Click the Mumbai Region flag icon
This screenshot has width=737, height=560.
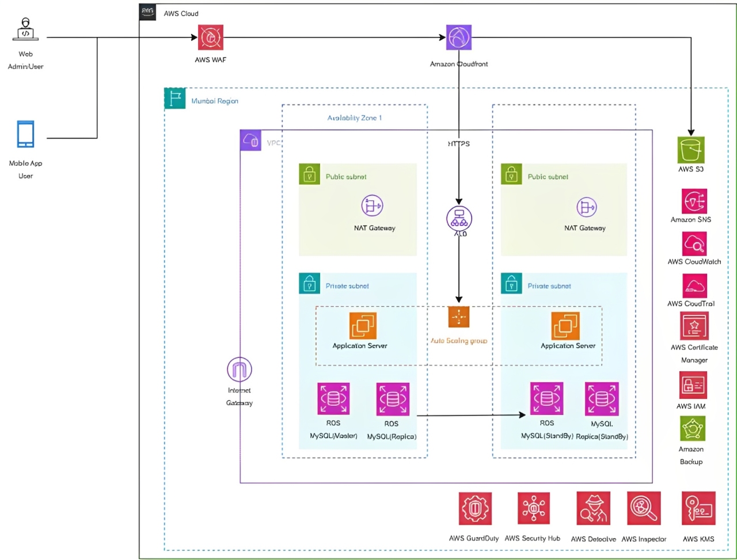point(175,98)
